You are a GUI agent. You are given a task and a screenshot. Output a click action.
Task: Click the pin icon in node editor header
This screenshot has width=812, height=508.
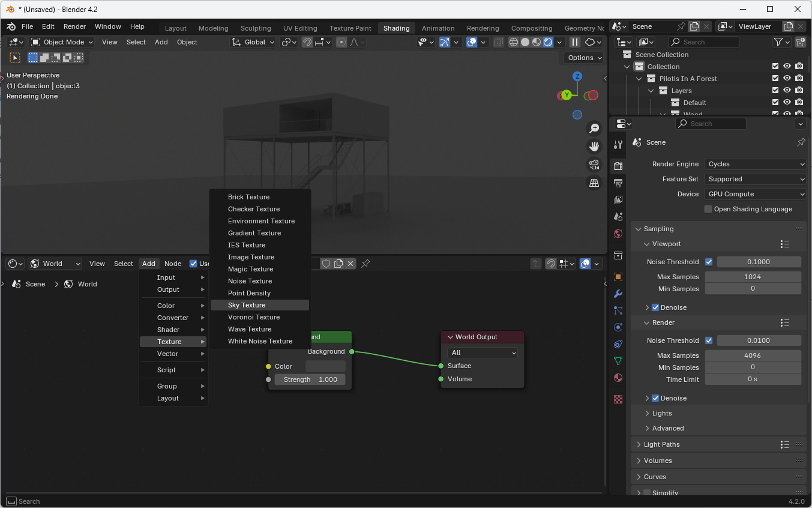pos(365,264)
